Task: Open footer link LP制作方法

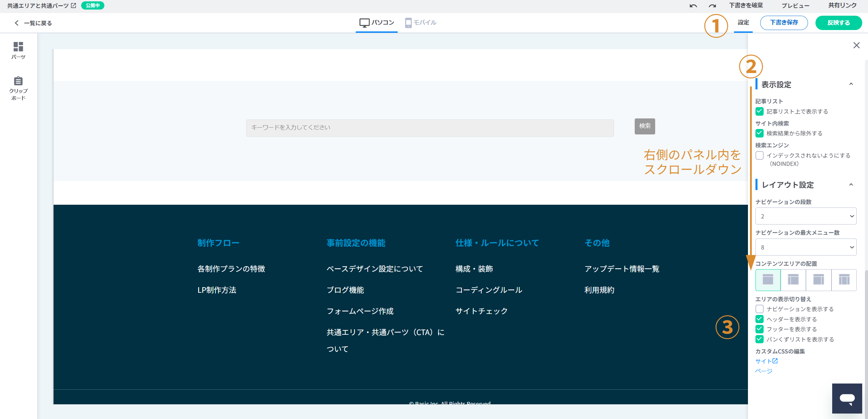Action: coord(217,290)
